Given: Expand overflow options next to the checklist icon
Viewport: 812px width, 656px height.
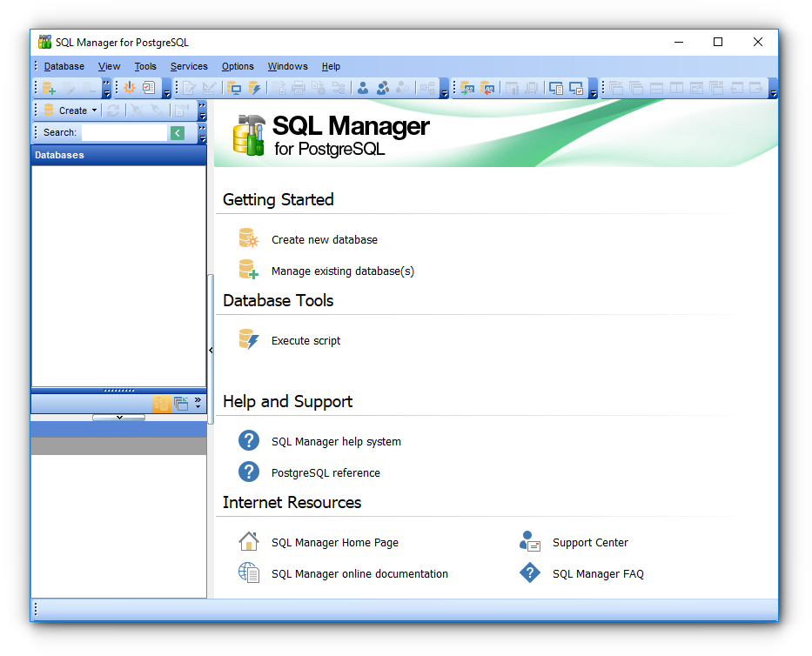Looking at the screenshot, I should point(167,89).
